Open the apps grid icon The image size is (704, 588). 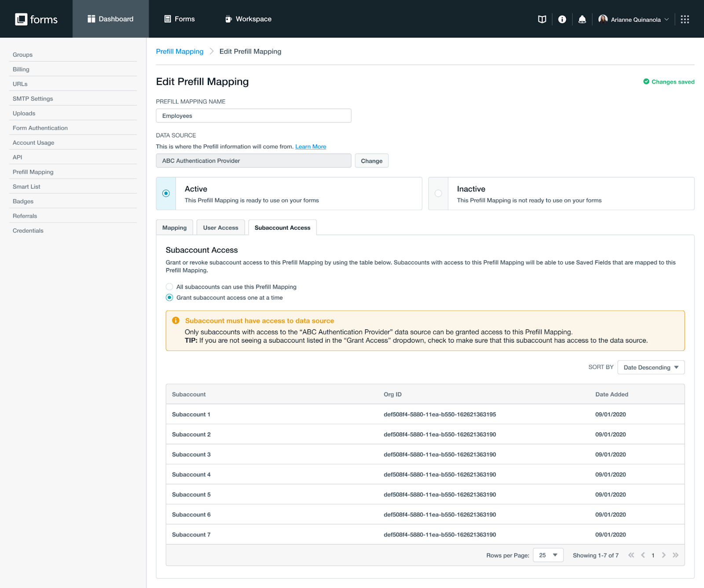coord(685,19)
